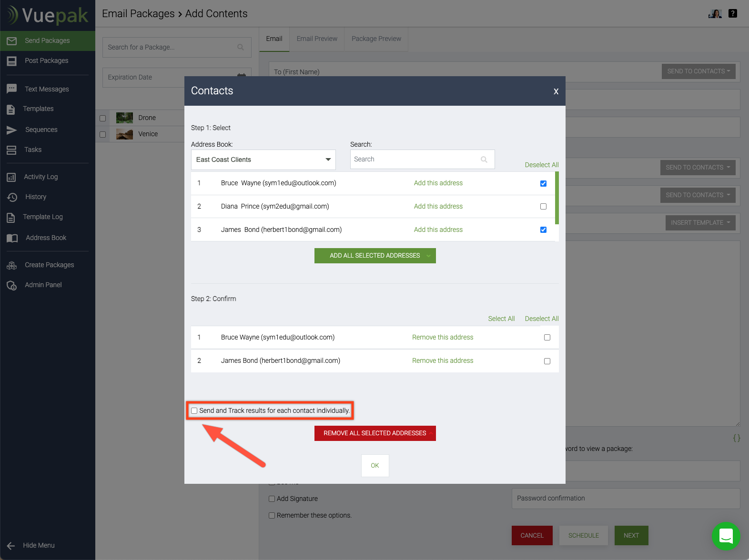This screenshot has height=560, width=749.
Task: Switch to the Email tab
Action: pos(274,39)
